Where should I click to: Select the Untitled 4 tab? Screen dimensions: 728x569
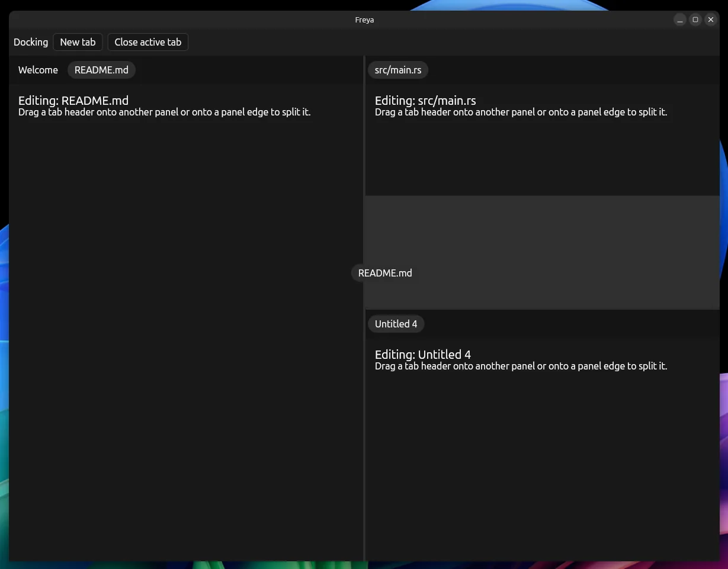(x=396, y=324)
